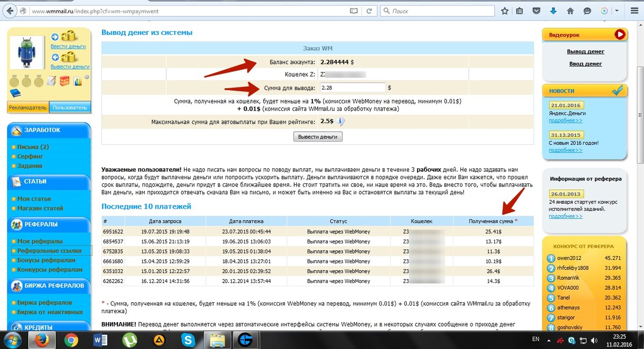Open Ввод денег video lesson link
The image size is (644, 349).
pyautogui.click(x=586, y=63)
